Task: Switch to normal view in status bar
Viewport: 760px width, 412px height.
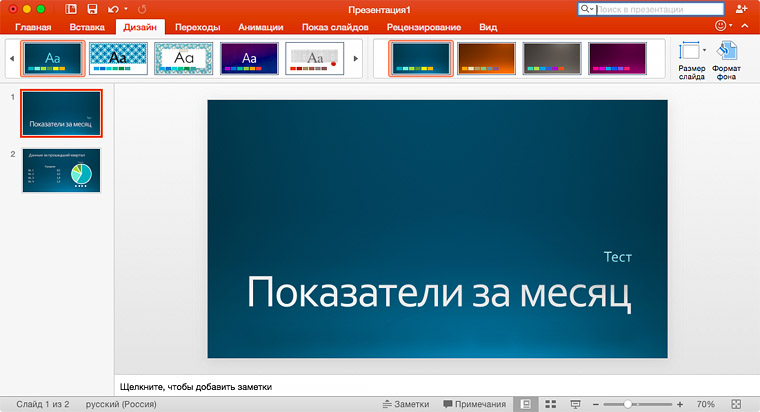Action: pos(525,403)
